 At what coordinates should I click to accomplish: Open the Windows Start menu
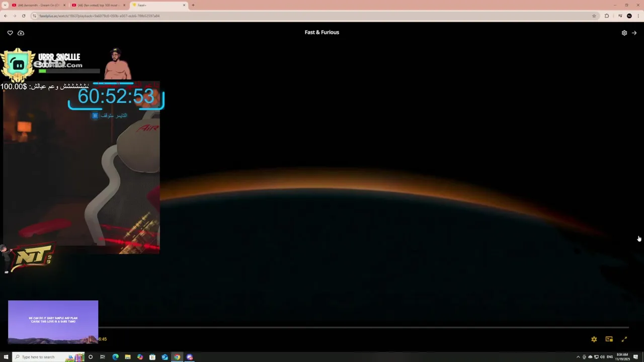(x=6, y=357)
